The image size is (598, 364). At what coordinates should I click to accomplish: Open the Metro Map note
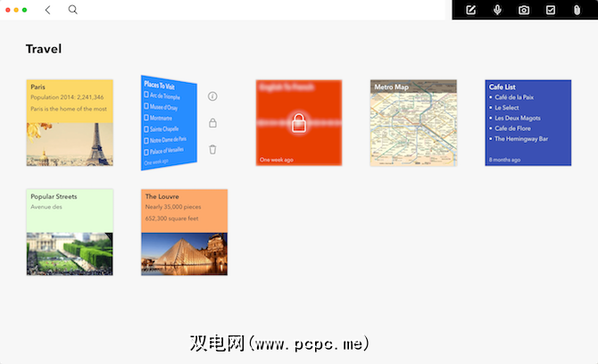point(413,123)
